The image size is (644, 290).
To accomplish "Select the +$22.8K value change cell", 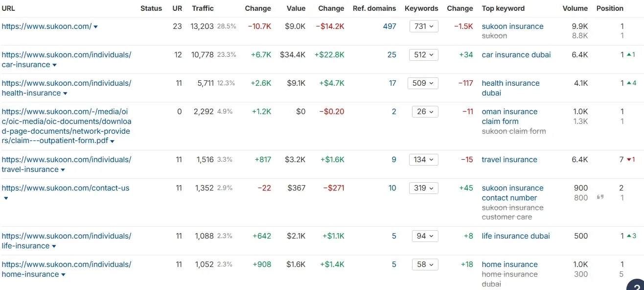I will pyautogui.click(x=329, y=55).
